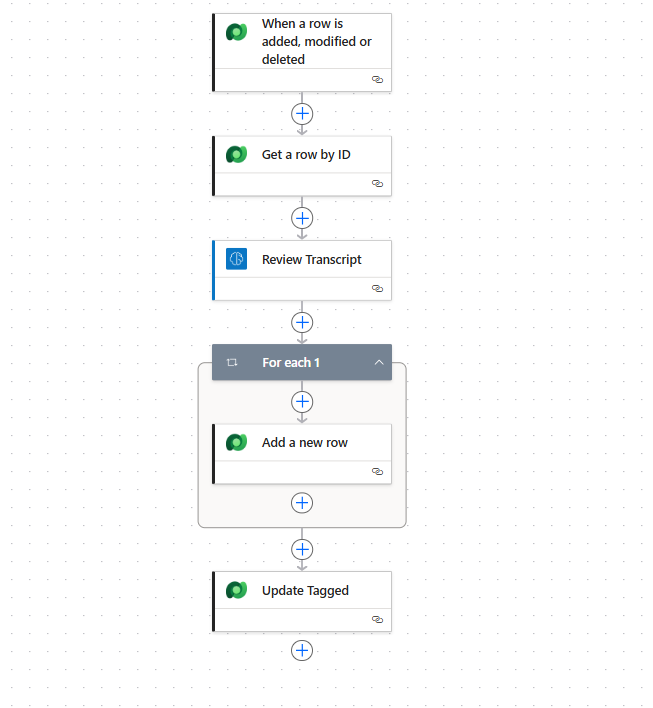653x708 pixels.
Task: Click Dataverse icon on Get a row by ID
Action: (237, 155)
